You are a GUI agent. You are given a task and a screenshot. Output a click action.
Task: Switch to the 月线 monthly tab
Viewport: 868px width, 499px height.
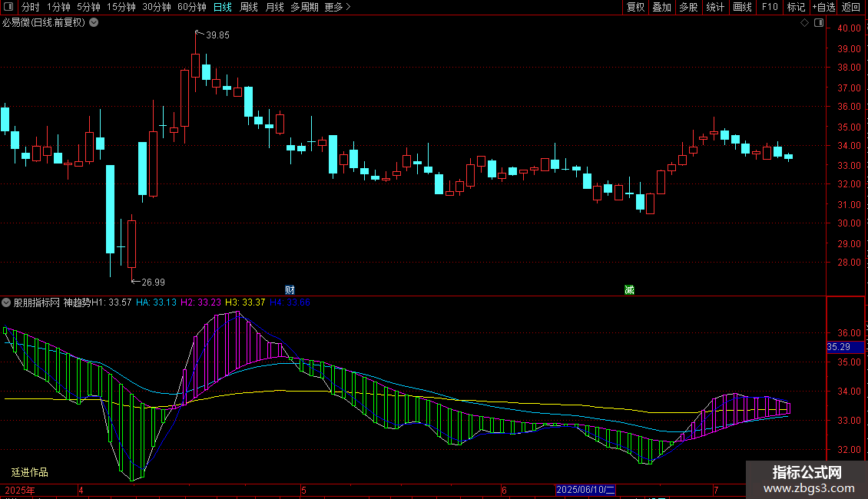[x=274, y=7]
